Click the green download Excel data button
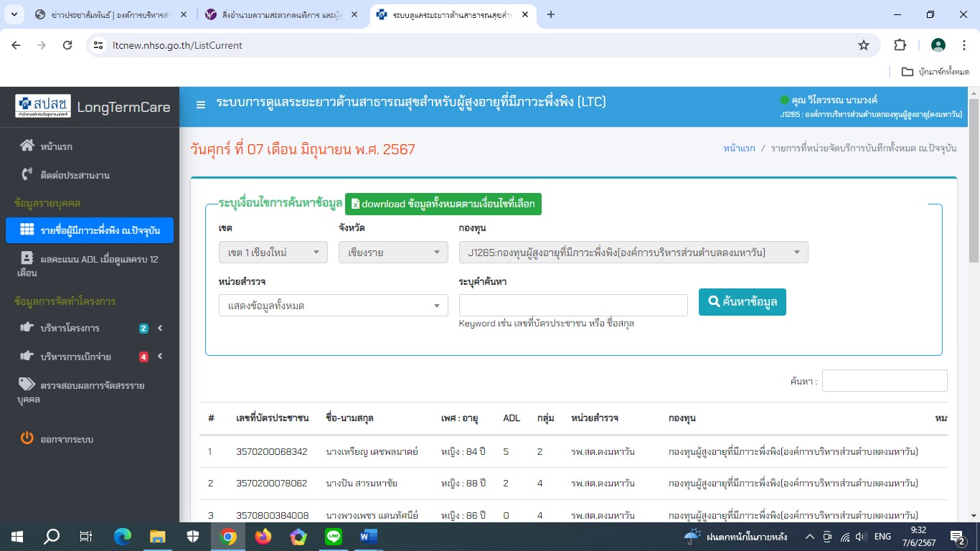 point(443,204)
